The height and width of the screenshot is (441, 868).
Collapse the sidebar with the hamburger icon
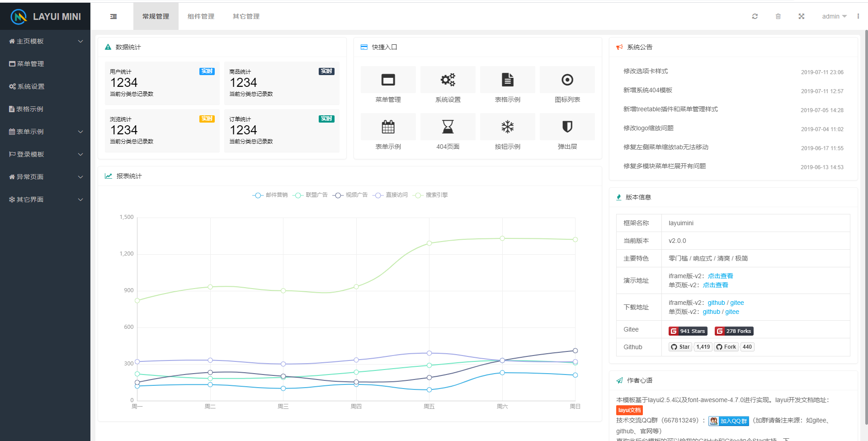[113, 17]
